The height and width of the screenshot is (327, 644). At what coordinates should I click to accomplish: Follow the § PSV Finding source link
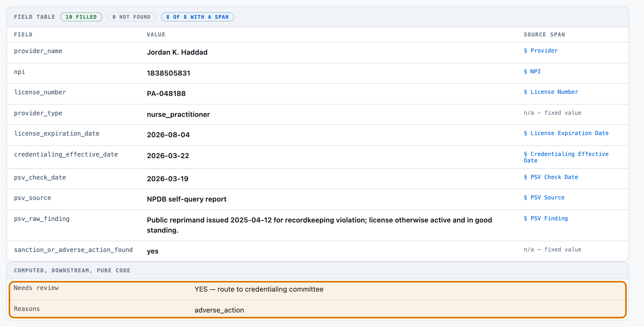(x=546, y=218)
